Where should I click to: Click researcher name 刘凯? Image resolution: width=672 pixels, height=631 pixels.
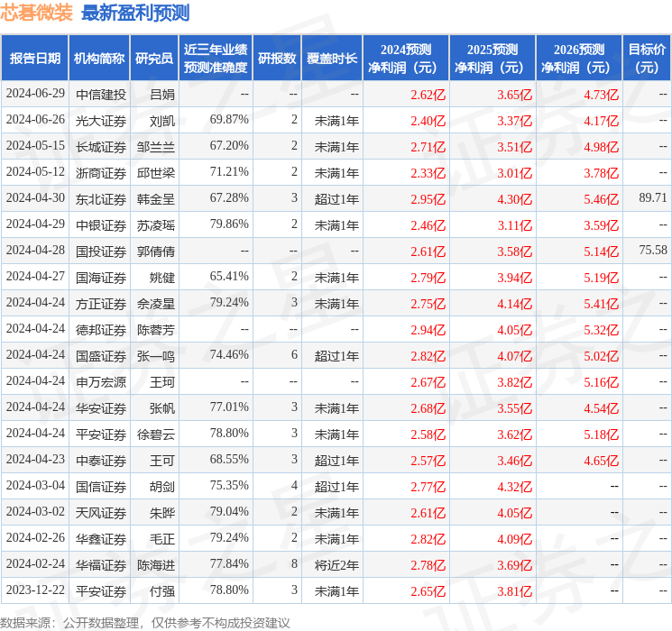(162, 121)
